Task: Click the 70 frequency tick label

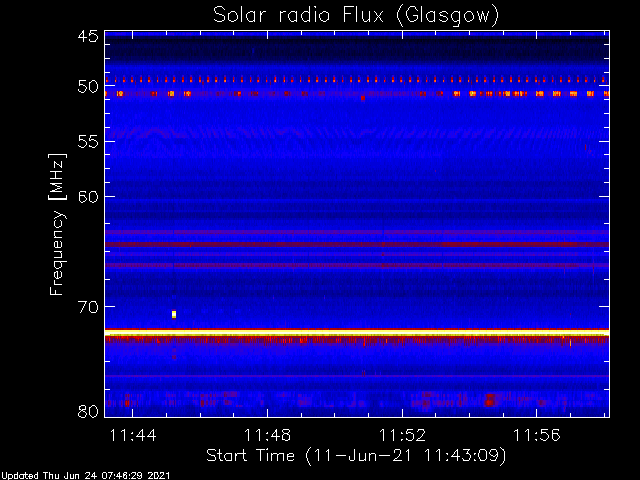Action: tap(88, 307)
